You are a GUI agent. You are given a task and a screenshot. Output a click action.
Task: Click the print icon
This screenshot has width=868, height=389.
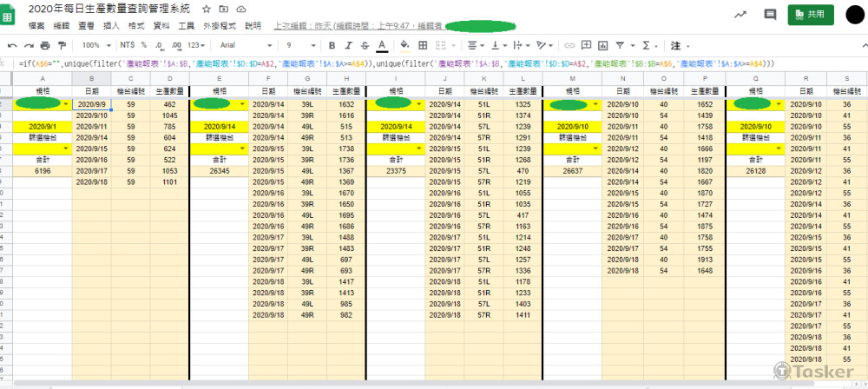(x=43, y=44)
